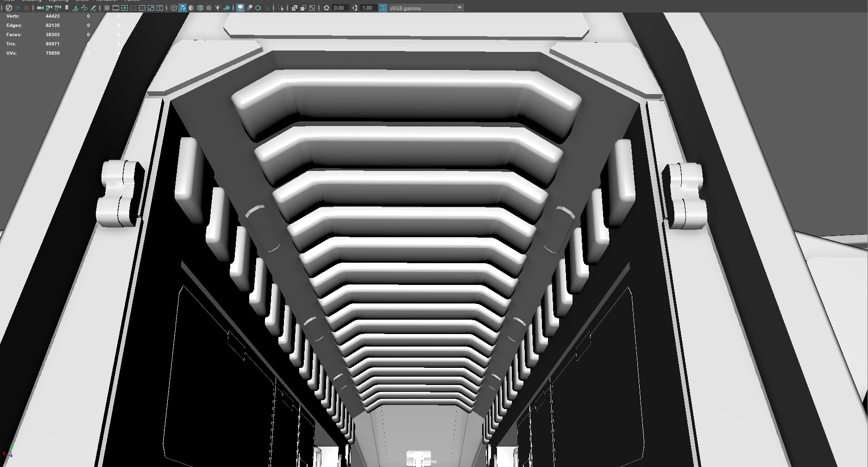Image resolution: width=868 pixels, height=467 pixels.
Task: Click the "Tris:" label in the heads-up display
Action: point(11,44)
